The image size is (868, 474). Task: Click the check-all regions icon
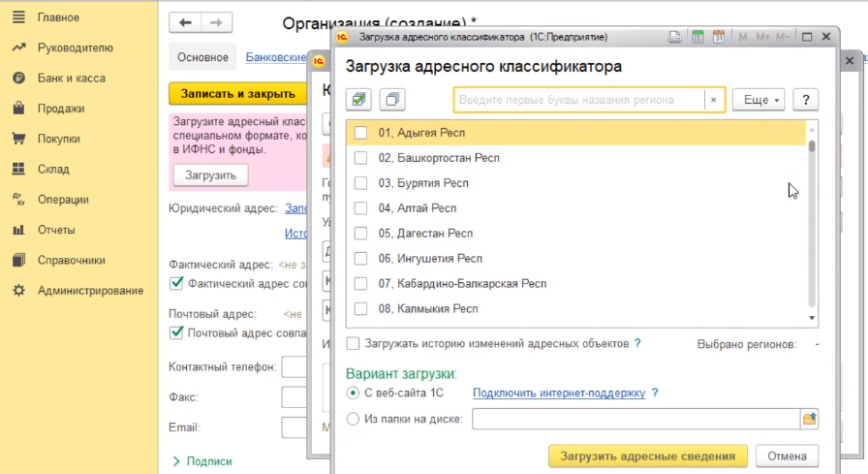[358, 100]
